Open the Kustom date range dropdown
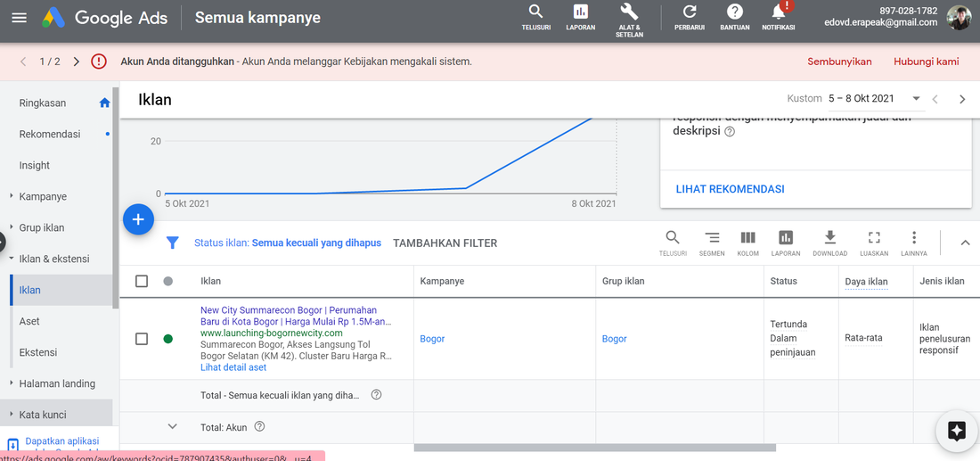The width and height of the screenshot is (980, 461). tap(915, 99)
